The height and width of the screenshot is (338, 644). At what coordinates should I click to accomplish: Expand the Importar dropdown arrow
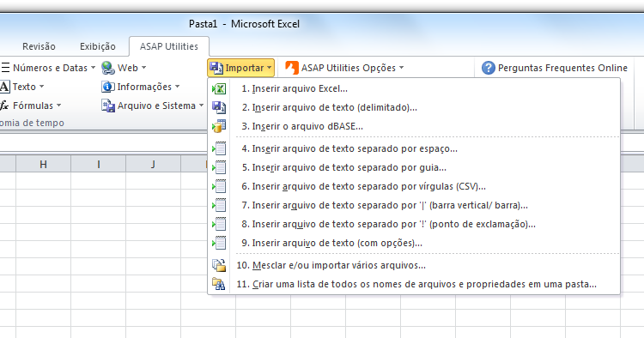[x=270, y=68]
